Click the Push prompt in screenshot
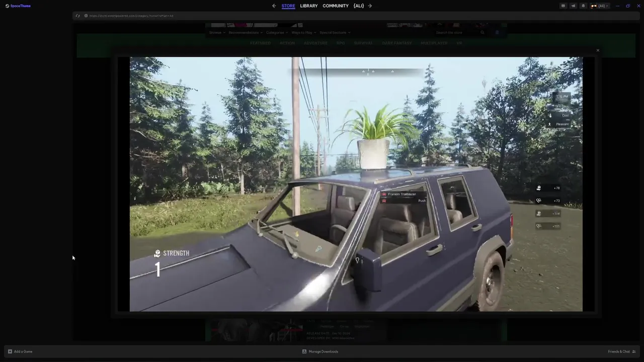The height and width of the screenshot is (362, 644). coord(422,201)
